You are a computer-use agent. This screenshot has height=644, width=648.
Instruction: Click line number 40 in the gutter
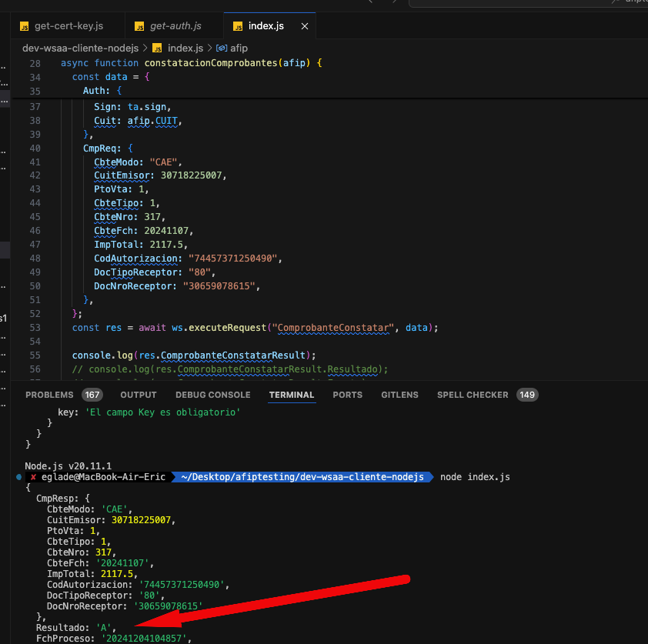click(35, 147)
